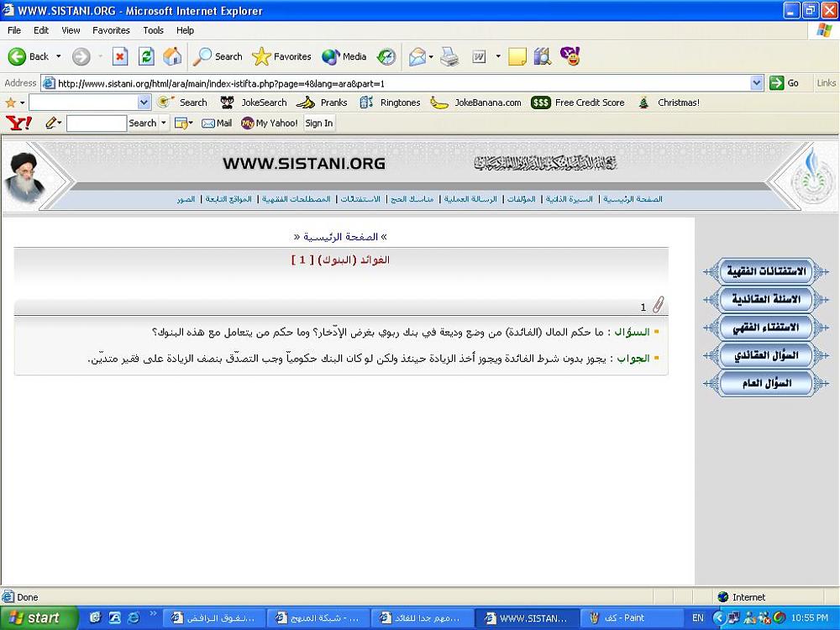Open the Favorites star button
The width and height of the screenshot is (840, 630).
[x=281, y=56]
